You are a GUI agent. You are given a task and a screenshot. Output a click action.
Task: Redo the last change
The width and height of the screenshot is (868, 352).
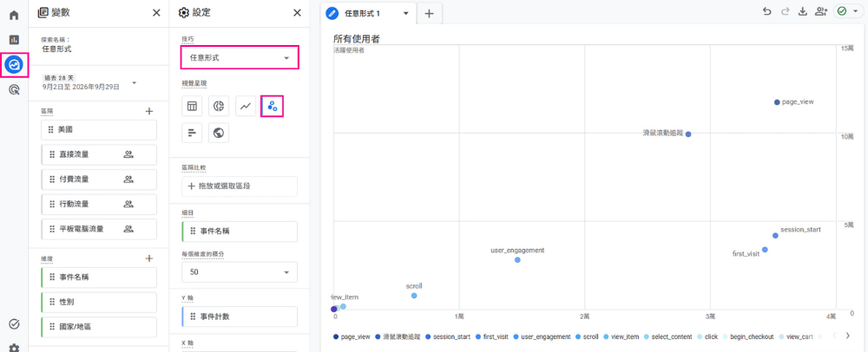(785, 11)
